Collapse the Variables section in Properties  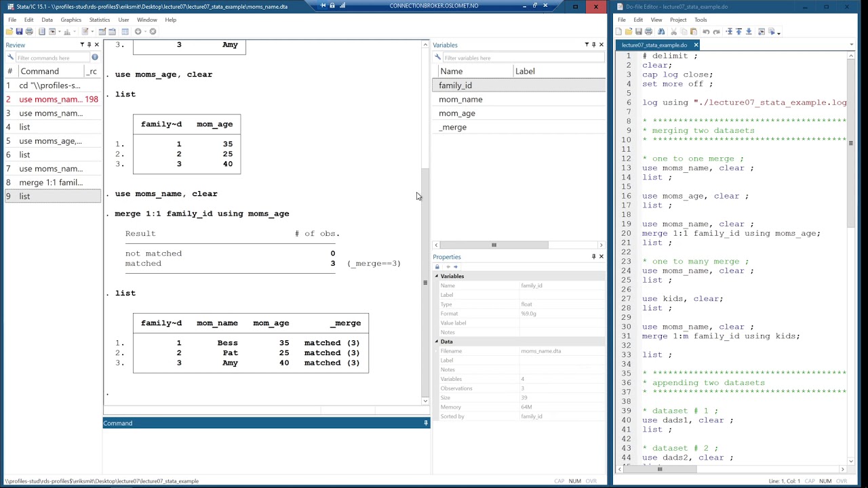tap(437, 276)
